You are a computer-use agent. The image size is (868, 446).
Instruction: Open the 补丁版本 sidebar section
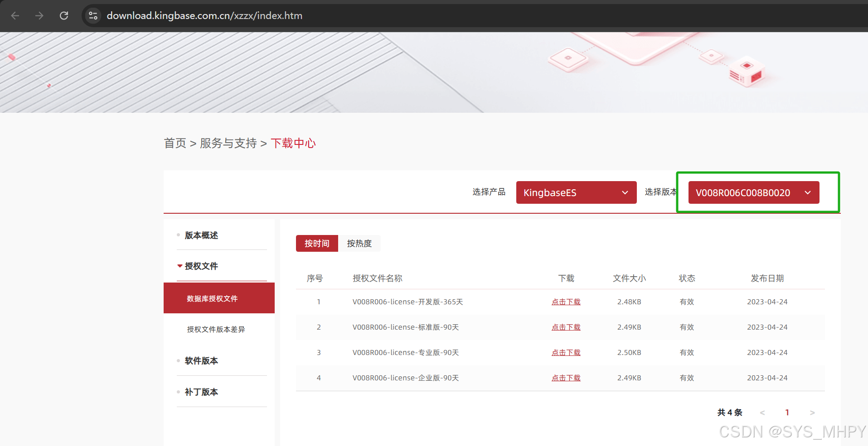pos(201,392)
